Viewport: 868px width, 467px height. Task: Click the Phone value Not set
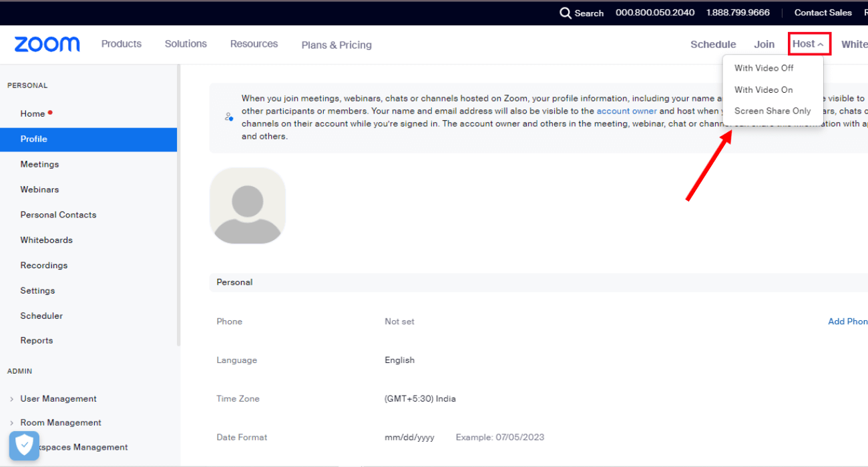(399, 322)
